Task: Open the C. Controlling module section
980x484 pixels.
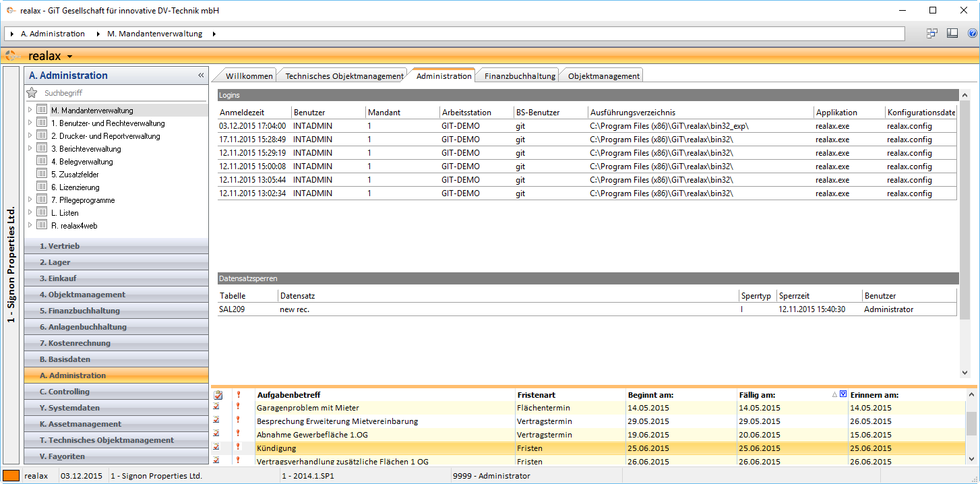Action: click(116, 392)
